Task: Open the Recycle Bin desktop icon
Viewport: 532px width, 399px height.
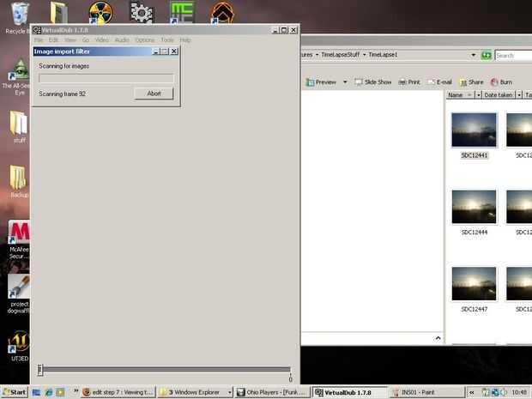Action: pos(19,18)
